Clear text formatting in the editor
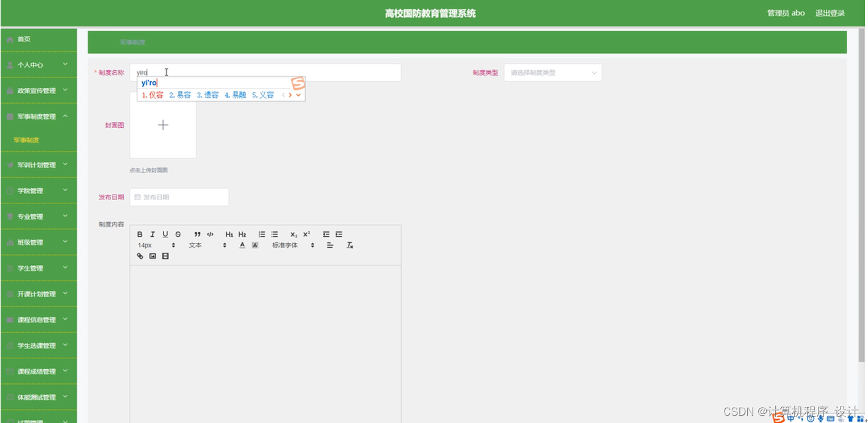 350,245
